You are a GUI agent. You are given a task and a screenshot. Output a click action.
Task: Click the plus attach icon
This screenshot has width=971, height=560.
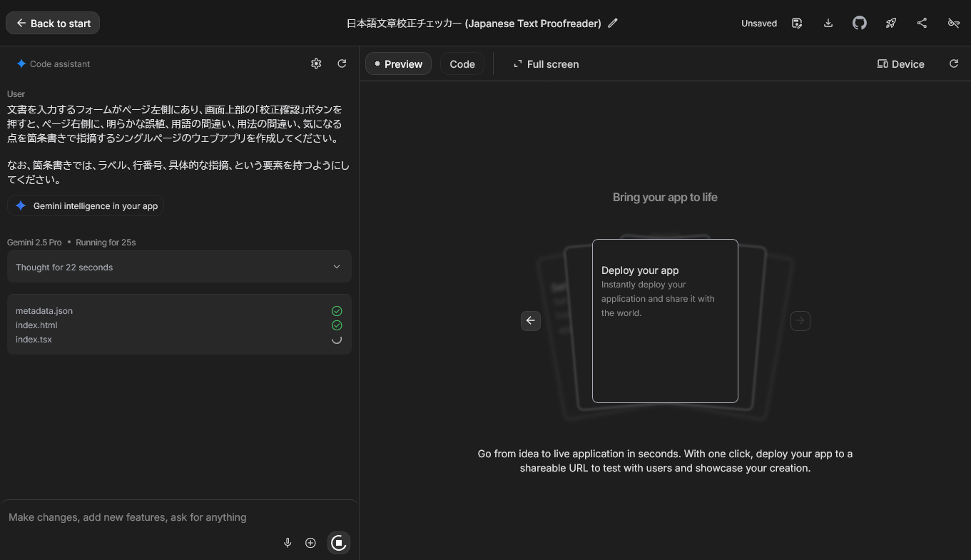pyautogui.click(x=310, y=543)
